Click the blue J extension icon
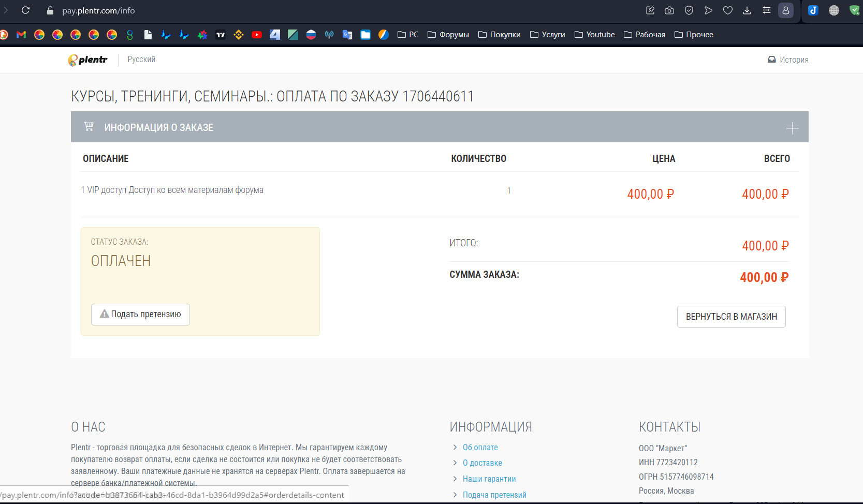Image resolution: width=863 pixels, height=504 pixels. 813,10
